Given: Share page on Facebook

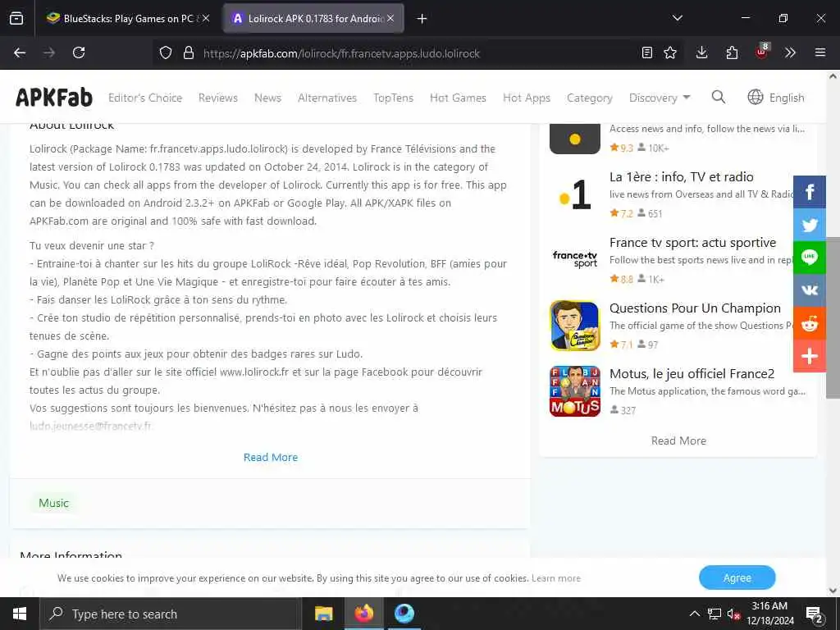Looking at the screenshot, I should [810, 192].
